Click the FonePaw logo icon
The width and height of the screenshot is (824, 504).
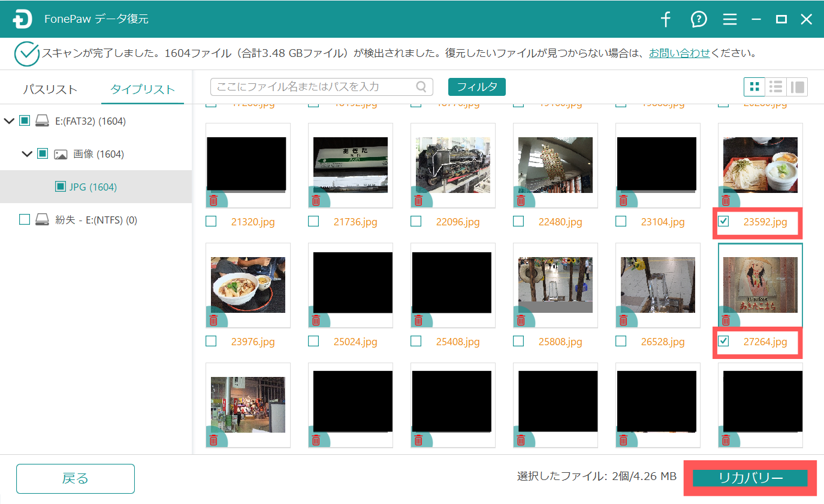click(22, 19)
